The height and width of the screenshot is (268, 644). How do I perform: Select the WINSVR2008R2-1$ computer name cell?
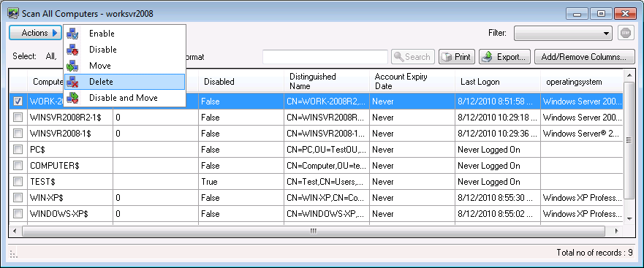click(x=70, y=118)
